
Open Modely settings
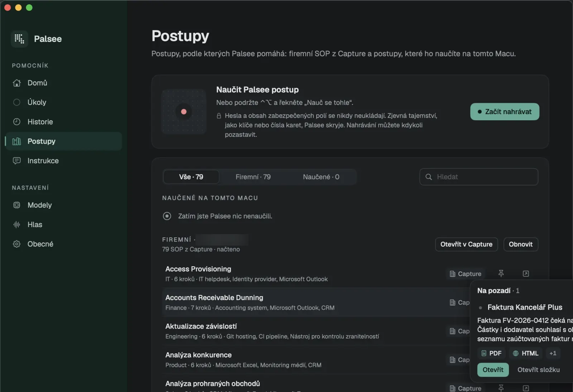64,205
